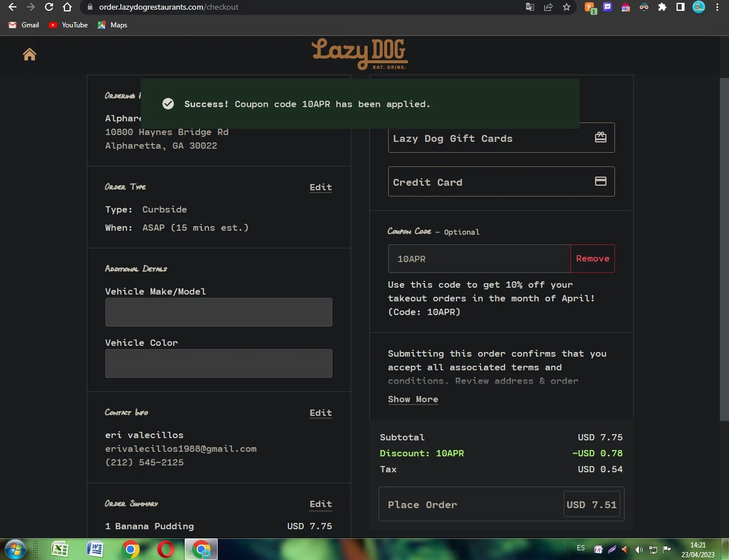Open the browser home page button
The image size is (729, 560).
coord(67,7)
